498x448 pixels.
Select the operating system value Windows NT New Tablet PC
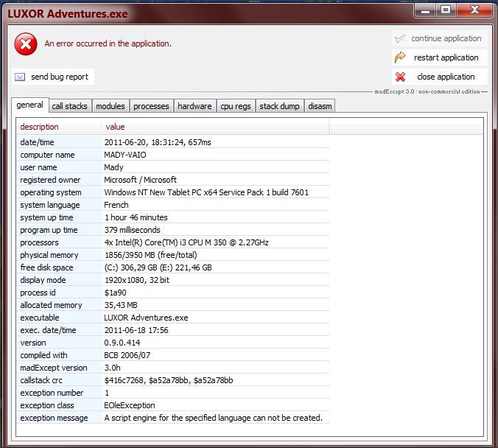[206, 192]
